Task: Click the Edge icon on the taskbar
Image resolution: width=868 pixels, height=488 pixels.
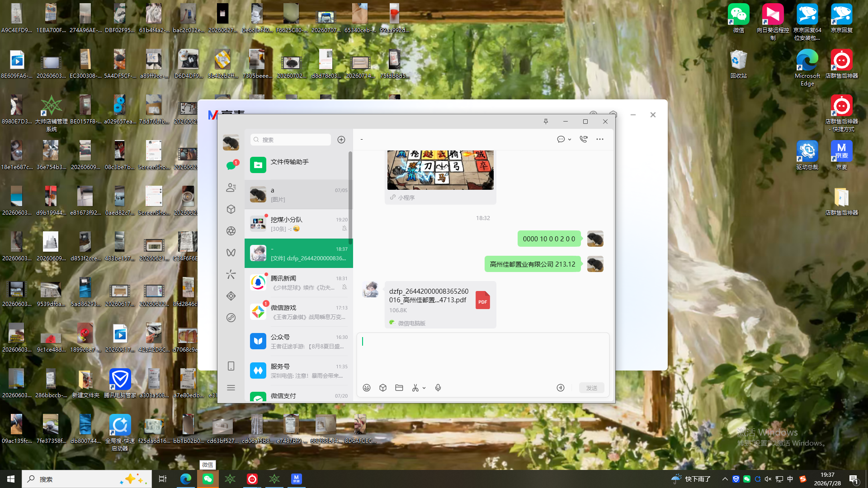Action: 185,479
